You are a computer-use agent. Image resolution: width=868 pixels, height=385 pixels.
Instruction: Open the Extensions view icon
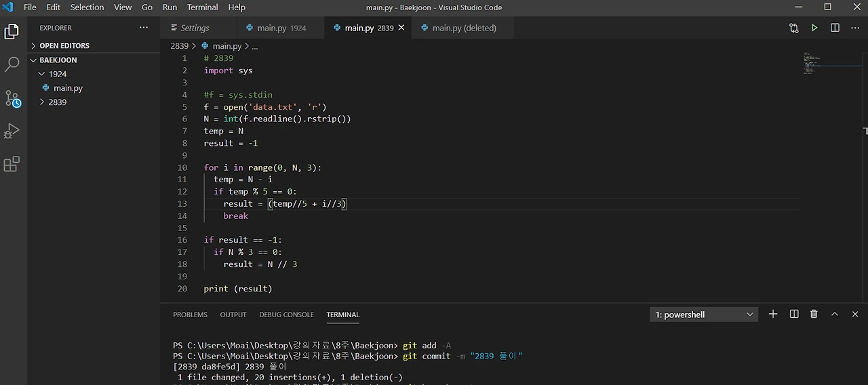(x=12, y=164)
